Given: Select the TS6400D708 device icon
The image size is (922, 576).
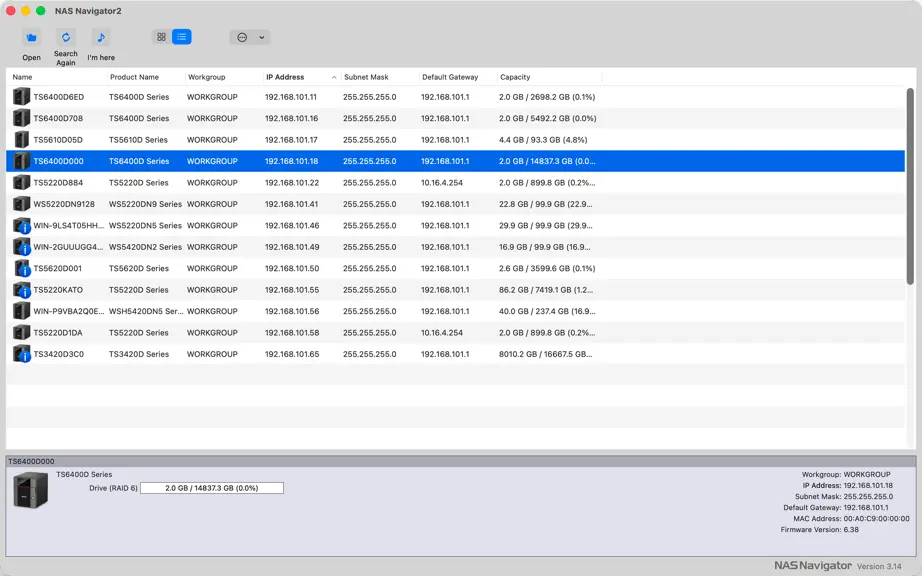Looking at the screenshot, I should coord(21,118).
